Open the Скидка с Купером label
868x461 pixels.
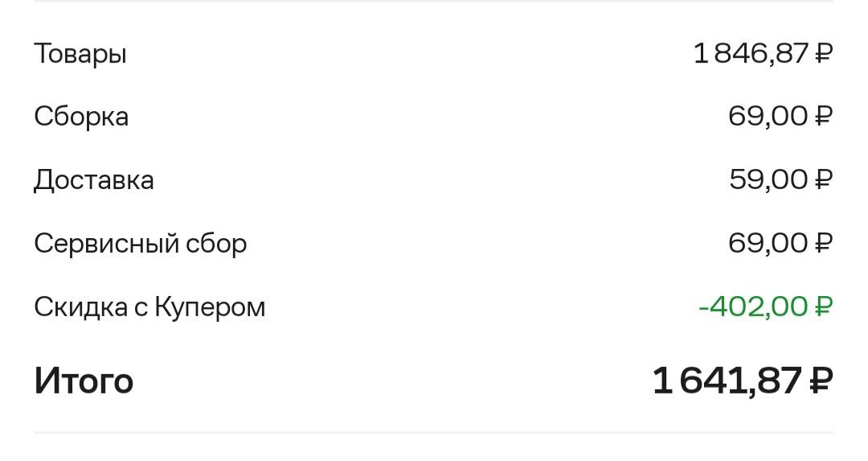(149, 307)
